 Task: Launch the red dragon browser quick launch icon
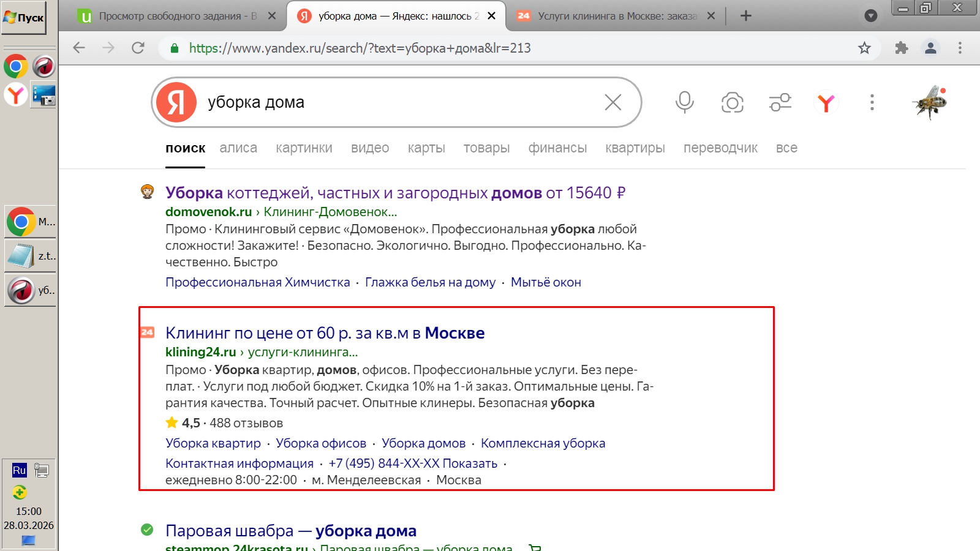tap(43, 66)
